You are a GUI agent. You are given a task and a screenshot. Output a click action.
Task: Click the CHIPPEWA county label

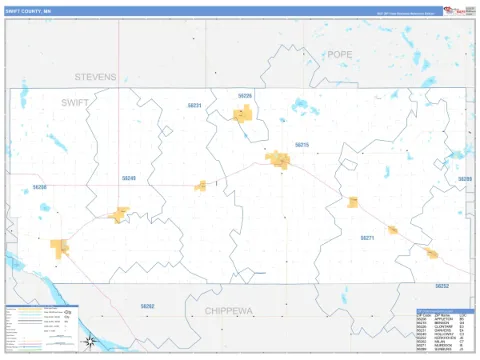229,311
